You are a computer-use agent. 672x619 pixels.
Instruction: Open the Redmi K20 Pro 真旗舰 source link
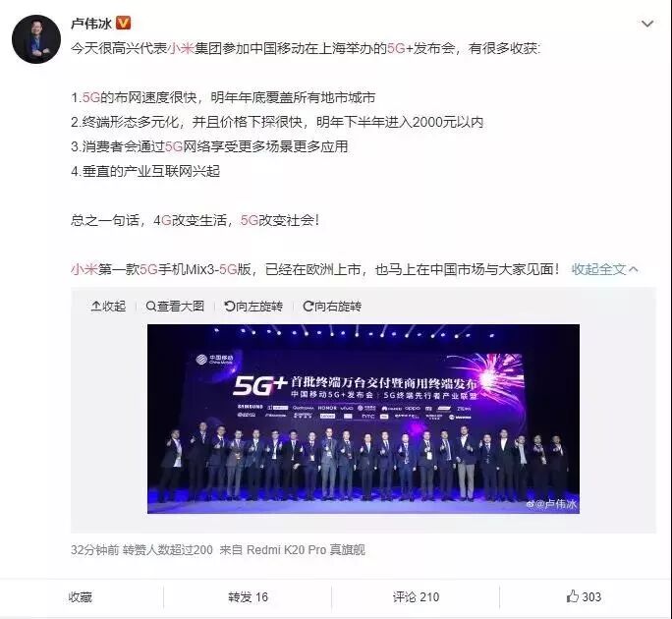[x=306, y=549]
